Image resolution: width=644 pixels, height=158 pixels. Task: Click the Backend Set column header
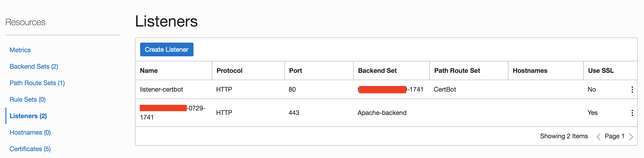(377, 71)
